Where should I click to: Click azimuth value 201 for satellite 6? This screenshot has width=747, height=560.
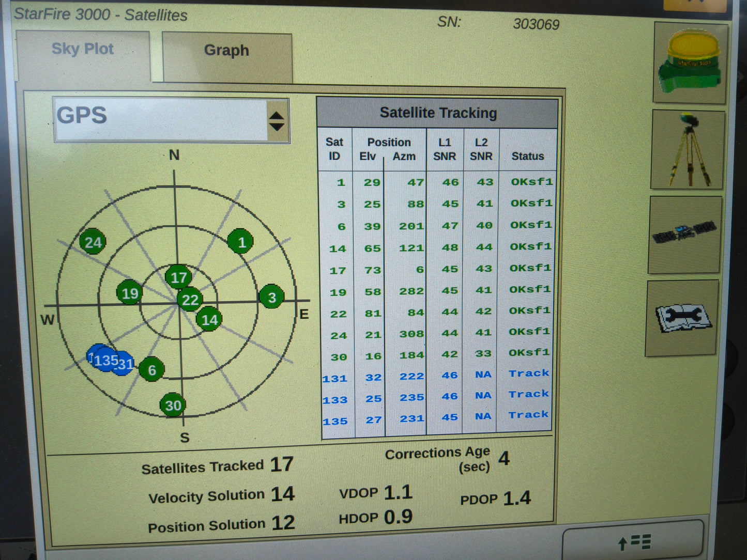[411, 226]
